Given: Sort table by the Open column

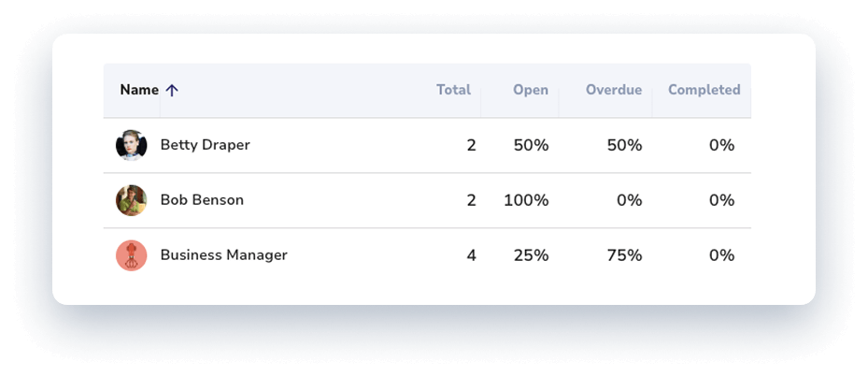Looking at the screenshot, I should 530,91.
